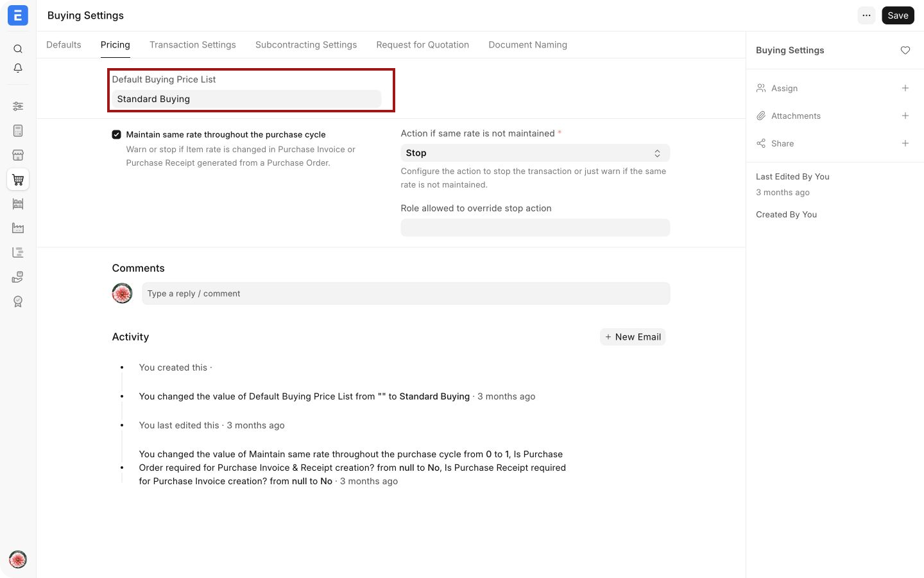This screenshot has width=924, height=578.
Task: Open the three-dots menu button
Action: (x=866, y=15)
